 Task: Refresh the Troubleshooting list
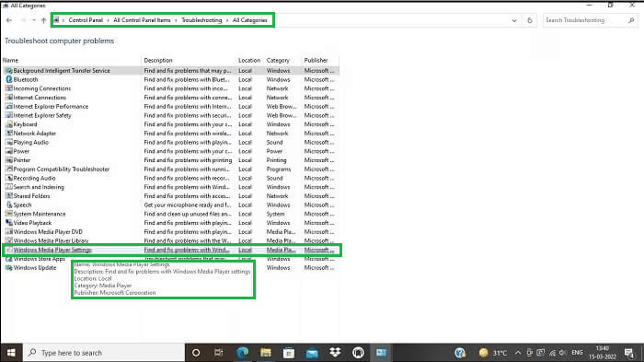[x=529, y=20]
